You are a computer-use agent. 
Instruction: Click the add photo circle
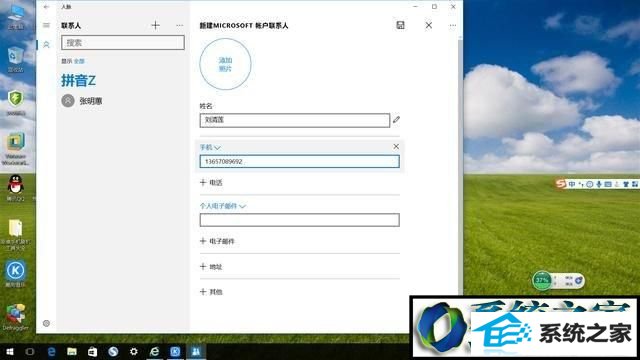click(x=225, y=64)
